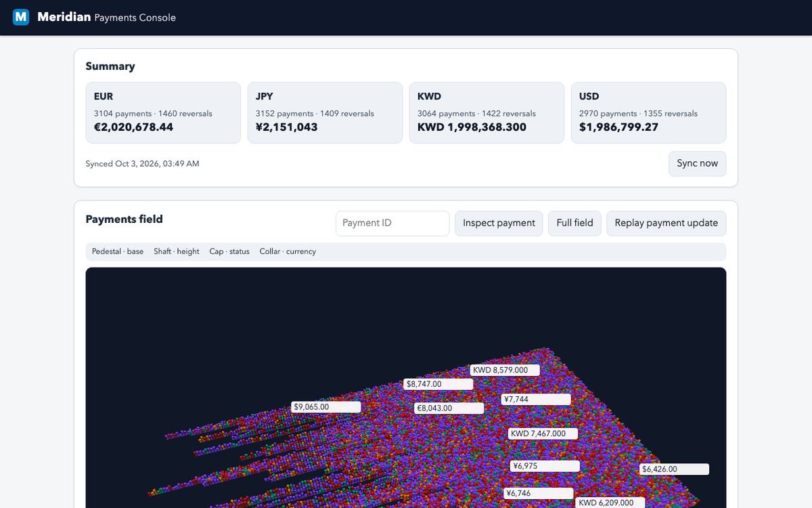This screenshot has width=812, height=508.
Task: Open the KWD summary card
Action: click(487, 113)
